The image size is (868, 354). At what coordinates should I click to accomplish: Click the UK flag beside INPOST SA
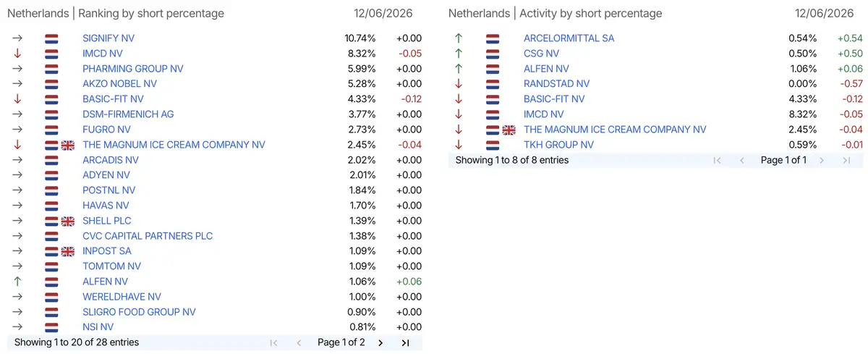[68, 251]
